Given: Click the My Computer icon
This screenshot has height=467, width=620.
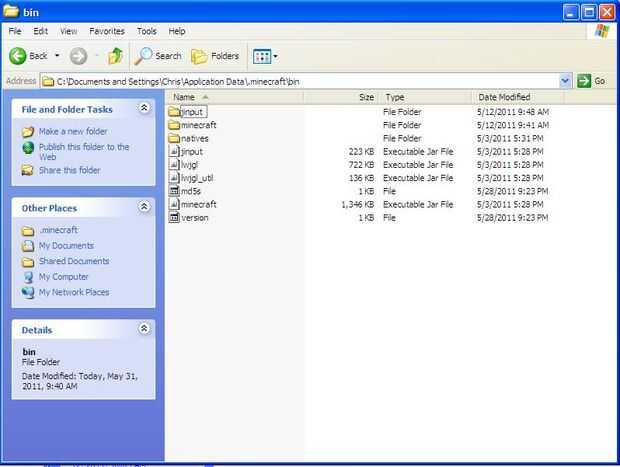Looking at the screenshot, I should coord(28,277).
